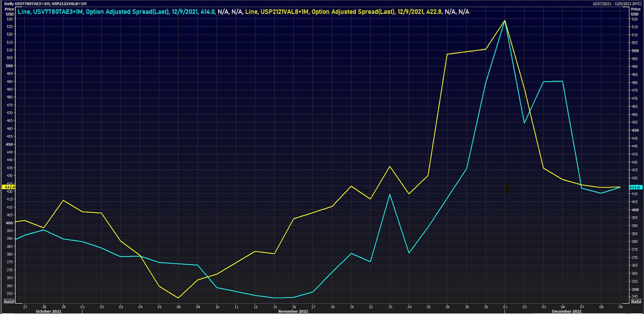Viewport: 644px width, 314px height.
Task: Click the yellow line's point above 26
Action: [447, 54]
